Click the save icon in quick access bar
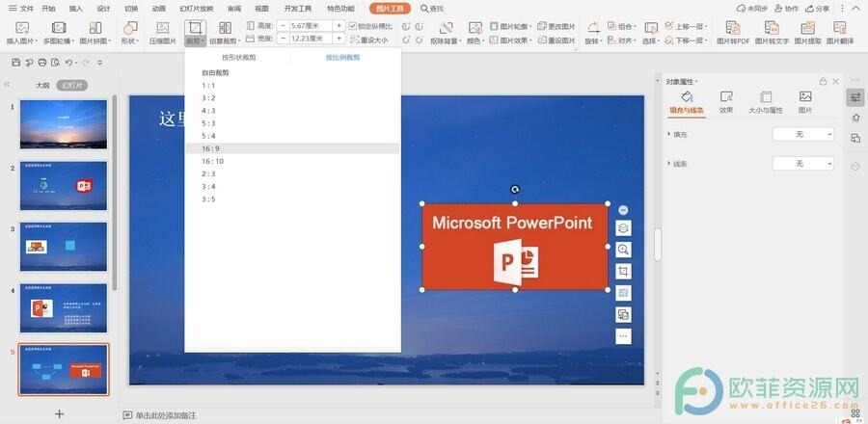 (16, 63)
